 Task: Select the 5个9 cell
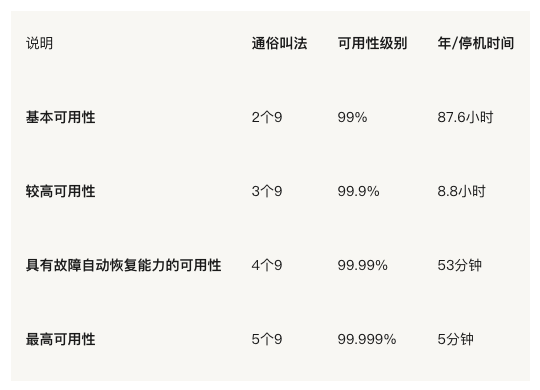[267, 339]
